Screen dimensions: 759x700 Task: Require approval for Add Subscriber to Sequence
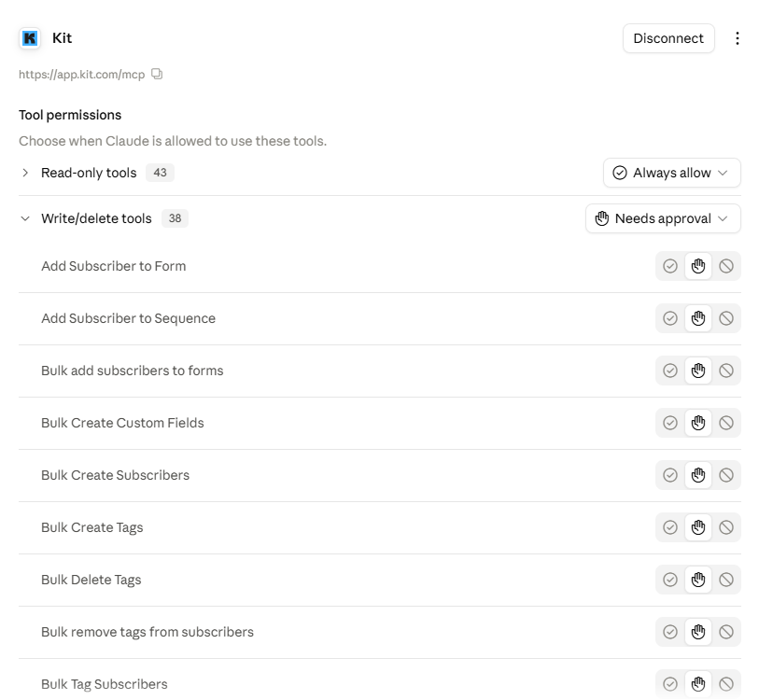click(698, 318)
